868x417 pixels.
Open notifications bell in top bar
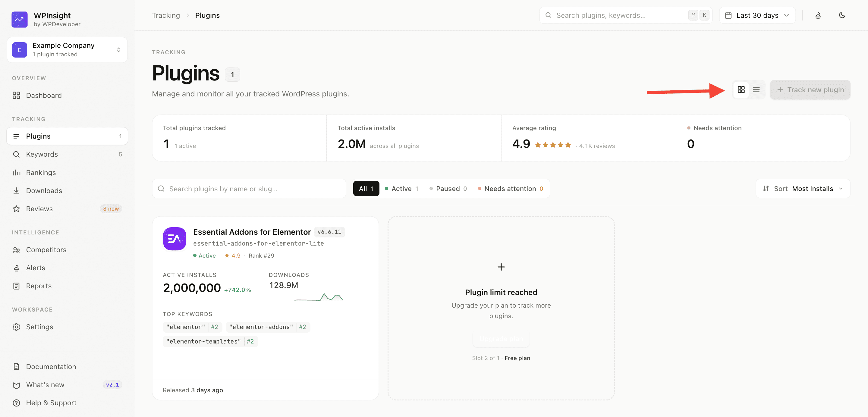click(818, 15)
